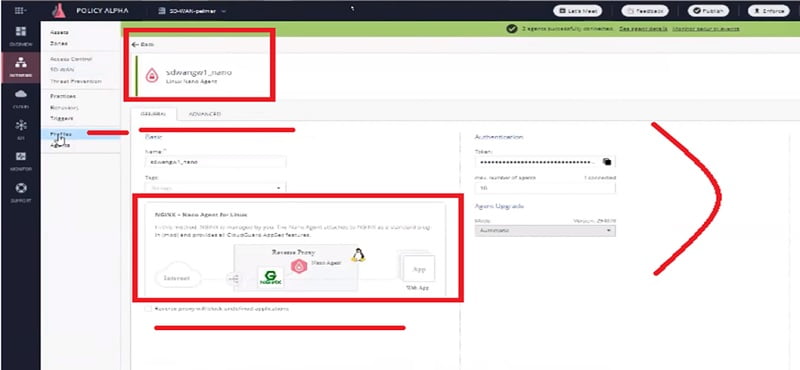The height and width of the screenshot is (370, 800).
Task: Expand the SD-WAN tenant dropdown
Action: pyautogui.click(x=193, y=10)
